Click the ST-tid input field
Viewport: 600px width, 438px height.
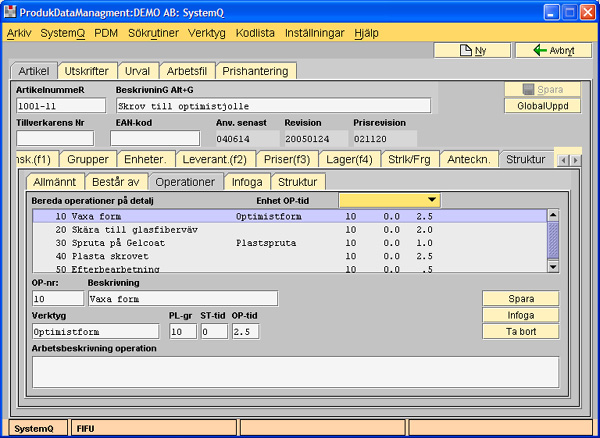point(214,331)
